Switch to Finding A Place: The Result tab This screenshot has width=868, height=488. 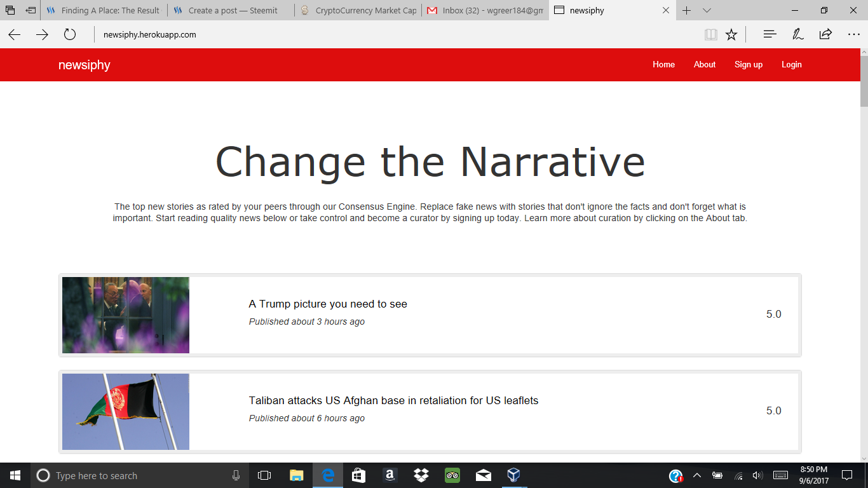pyautogui.click(x=104, y=10)
